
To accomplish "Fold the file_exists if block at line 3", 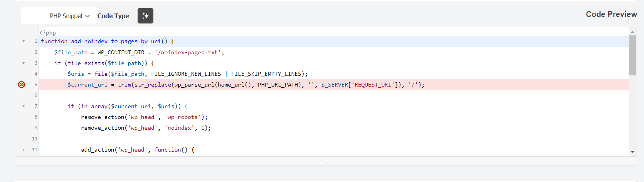I will (x=24, y=63).
